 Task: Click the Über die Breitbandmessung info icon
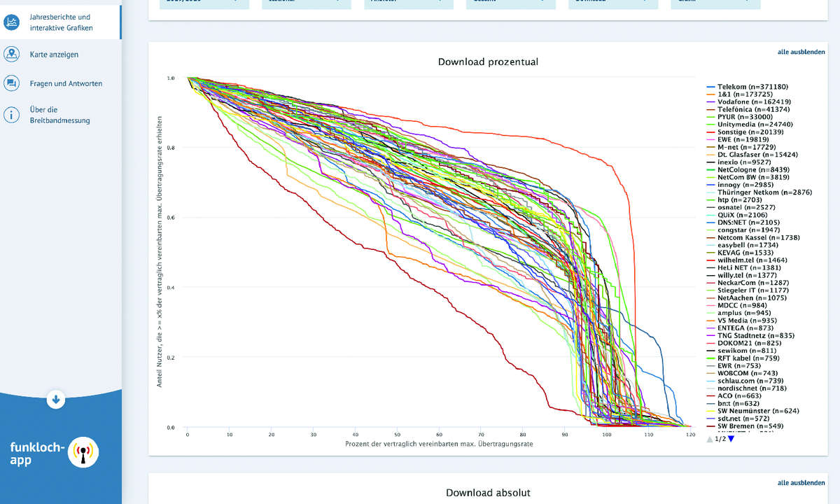(11, 115)
